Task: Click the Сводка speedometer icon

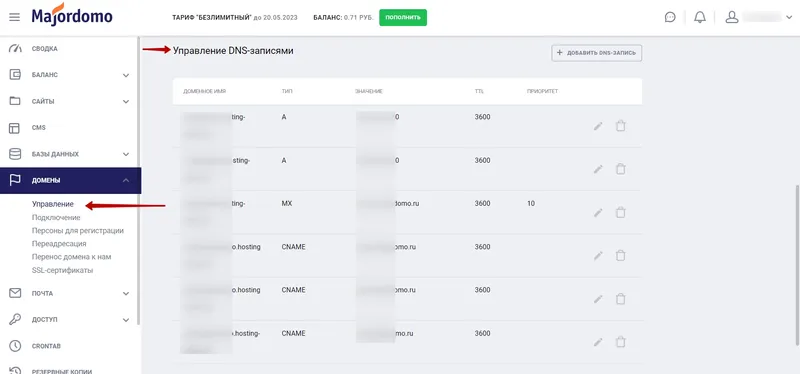Action: pos(15,49)
